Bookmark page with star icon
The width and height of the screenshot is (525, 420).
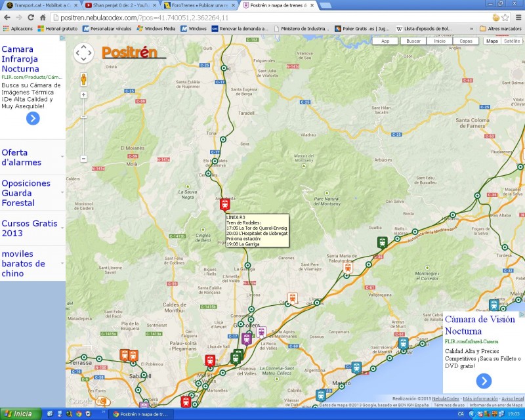[x=505, y=18]
